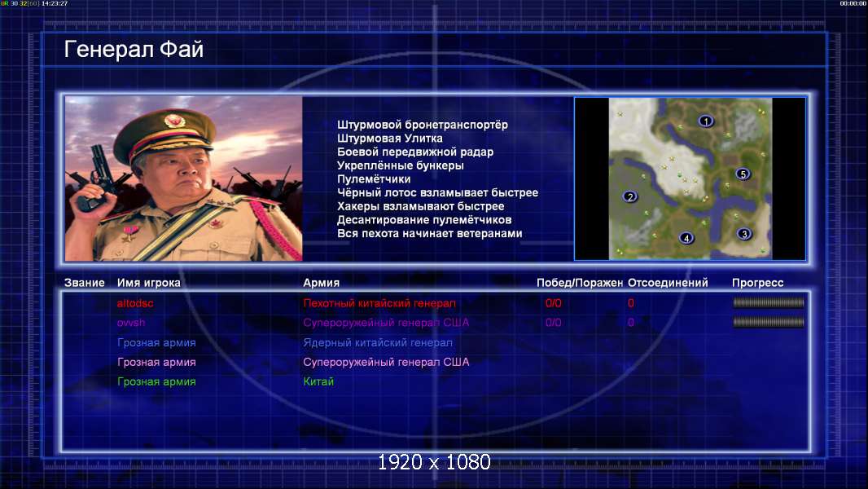The image size is (868, 489).
Task: Click the Армия column header
Action: pos(321,283)
